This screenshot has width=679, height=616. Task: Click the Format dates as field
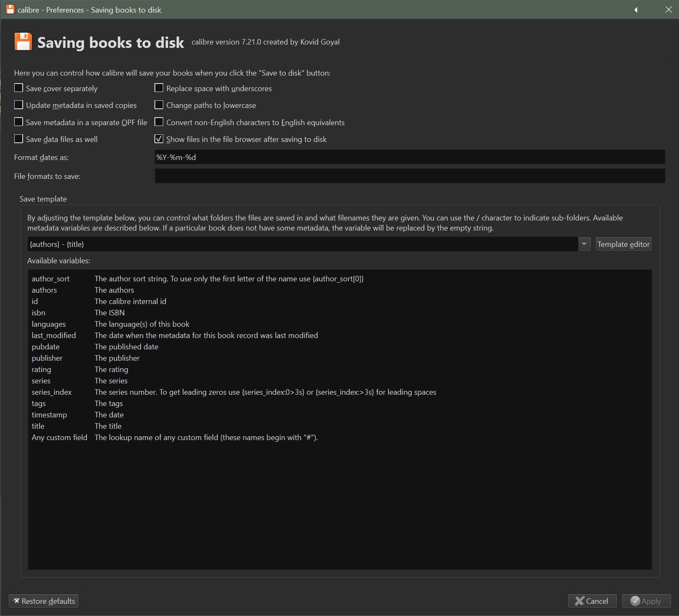(x=410, y=157)
